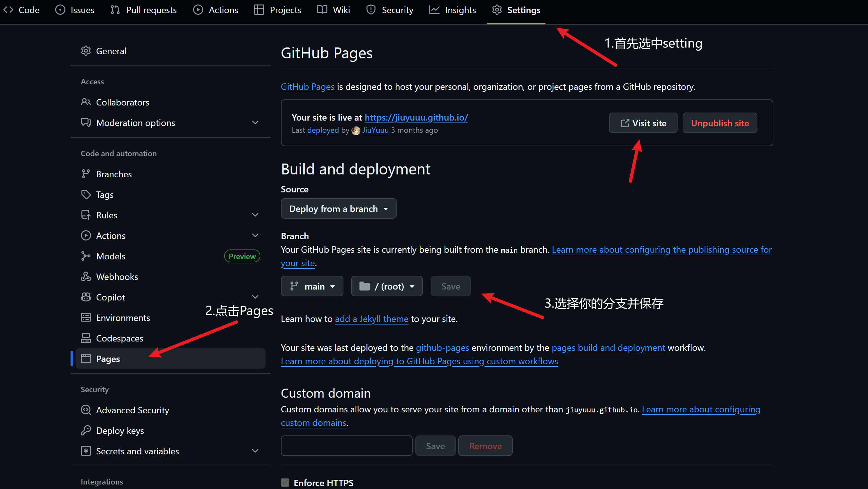Click the Actions play icon in top nav
Image resolution: width=868 pixels, height=489 pixels.
198,10
